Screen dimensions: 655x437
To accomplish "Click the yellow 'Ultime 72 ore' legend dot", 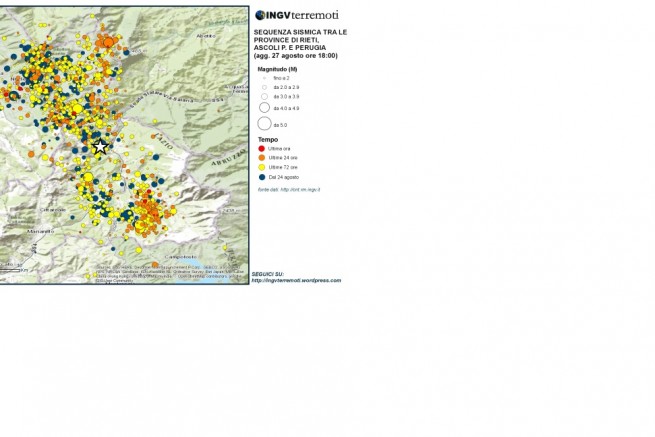I will point(262,166).
